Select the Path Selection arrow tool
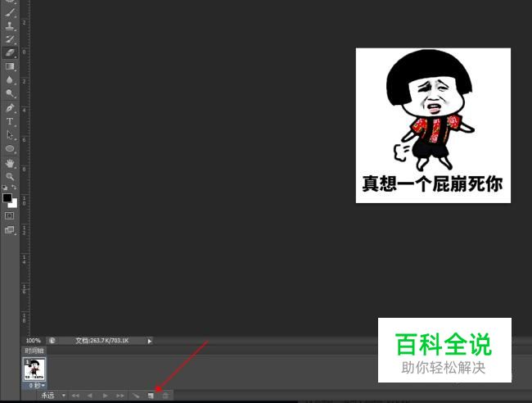 click(x=10, y=135)
